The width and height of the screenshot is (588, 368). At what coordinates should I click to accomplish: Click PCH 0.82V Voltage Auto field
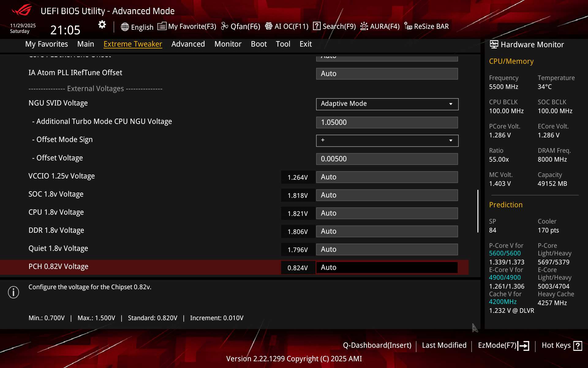[x=387, y=267]
